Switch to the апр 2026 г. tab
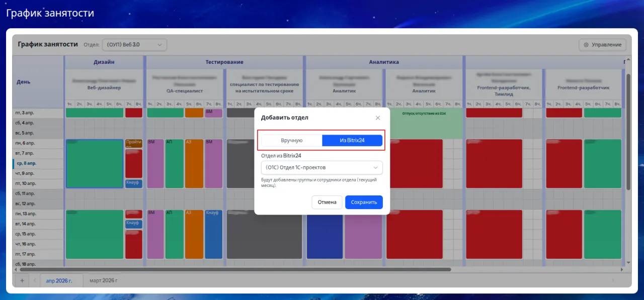The width and height of the screenshot is (644, 300). [x=59, y=280]
